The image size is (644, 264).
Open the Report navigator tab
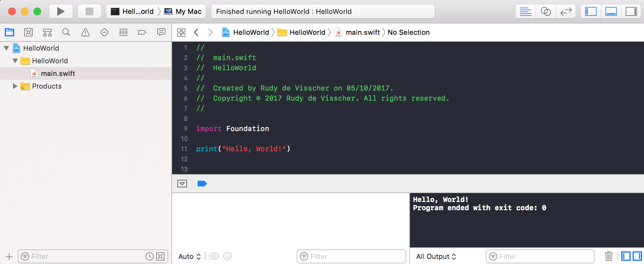coord(161,32)
